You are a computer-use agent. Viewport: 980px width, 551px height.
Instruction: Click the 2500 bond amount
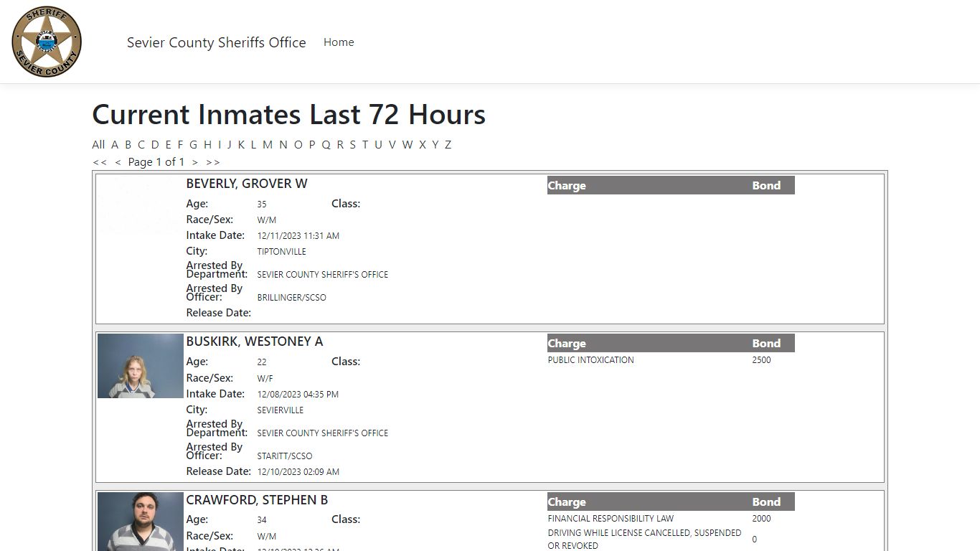tap(762, 360)
